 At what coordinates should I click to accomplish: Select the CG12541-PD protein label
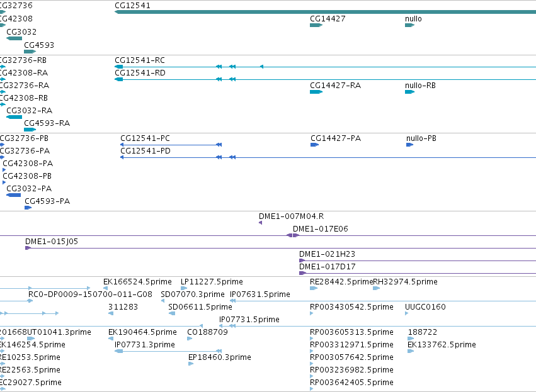click(x=145, y=151)
